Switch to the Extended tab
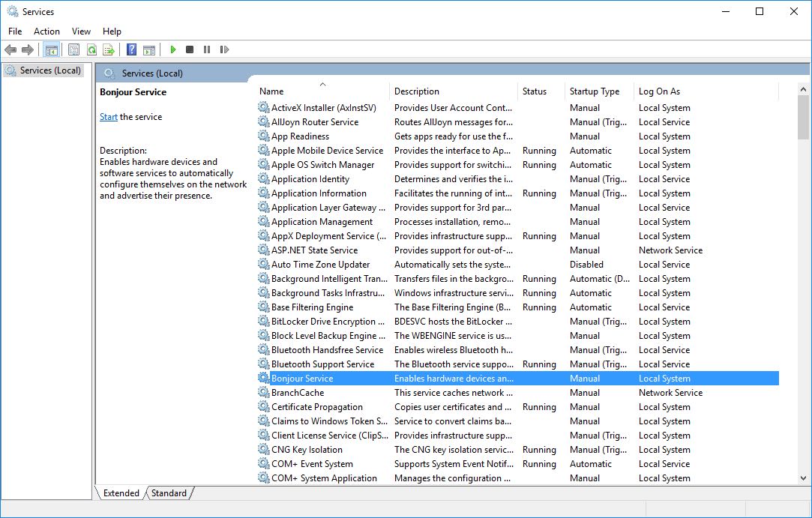Image resolution: width=812 pixels, height=518 pixels. tap(121, 493)
